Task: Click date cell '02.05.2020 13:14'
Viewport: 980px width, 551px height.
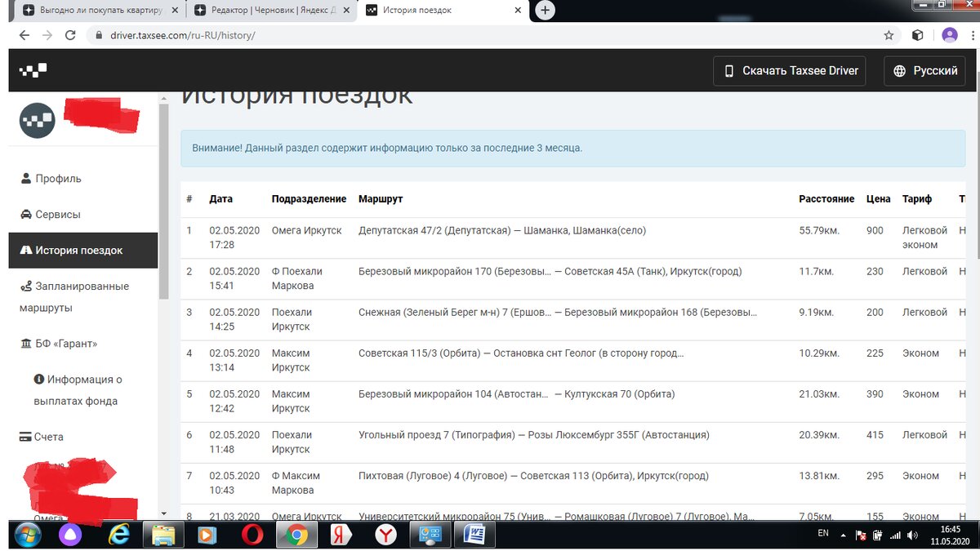Action: [234, 360]
